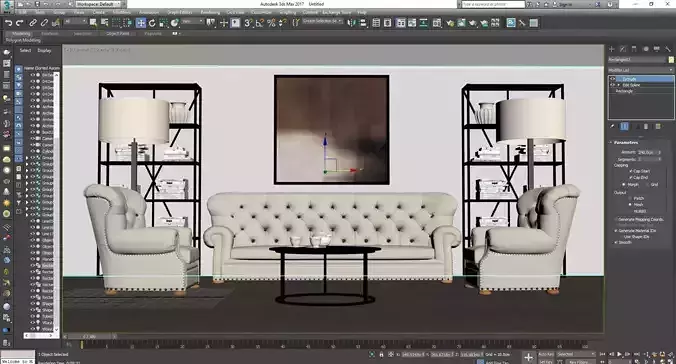676x364 pixels.
Task: Open the Display tab in command panel
Action: click(657, 49)
